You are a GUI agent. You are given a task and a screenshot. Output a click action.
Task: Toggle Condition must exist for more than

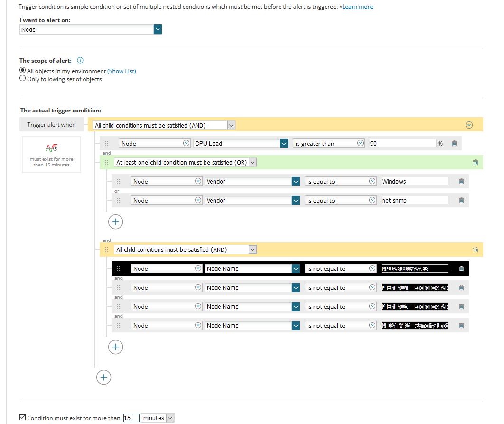click(x=22, y=417)
